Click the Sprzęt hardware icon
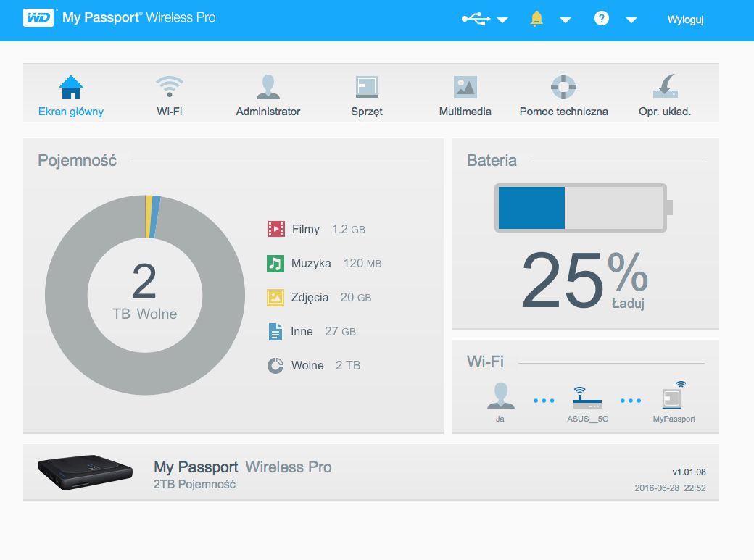Screen dimensions: 754x560 366,87
